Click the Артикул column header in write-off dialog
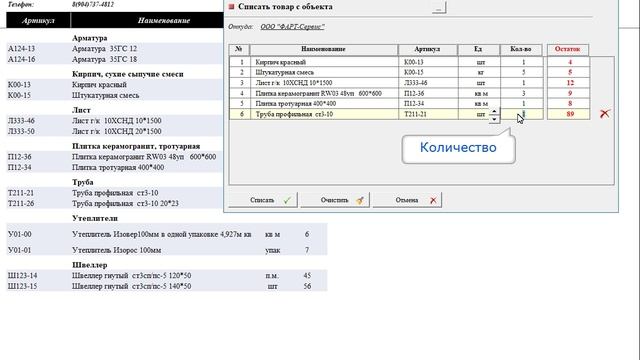 [427, 49]
